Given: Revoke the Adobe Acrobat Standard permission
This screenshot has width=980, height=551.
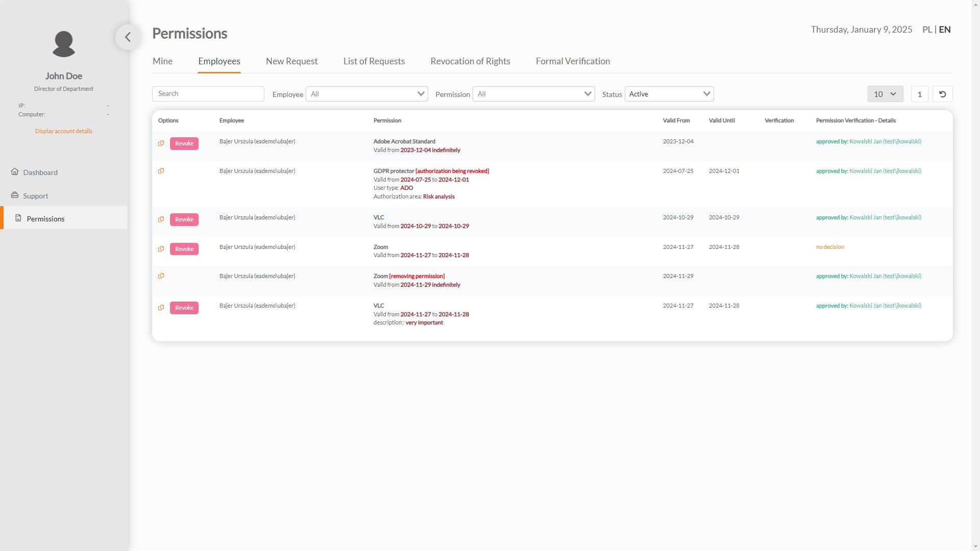Looking at the screenshot, I should pos(184,143).
